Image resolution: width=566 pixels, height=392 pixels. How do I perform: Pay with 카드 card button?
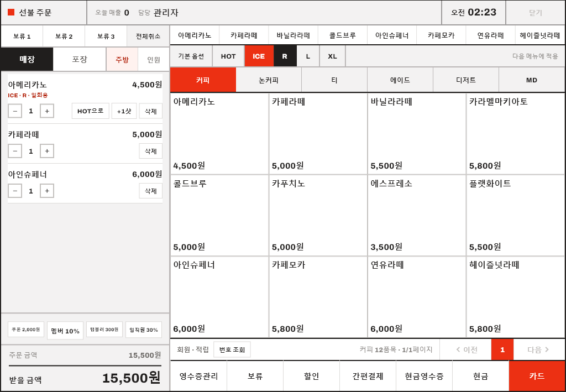(x=537, y=376)
